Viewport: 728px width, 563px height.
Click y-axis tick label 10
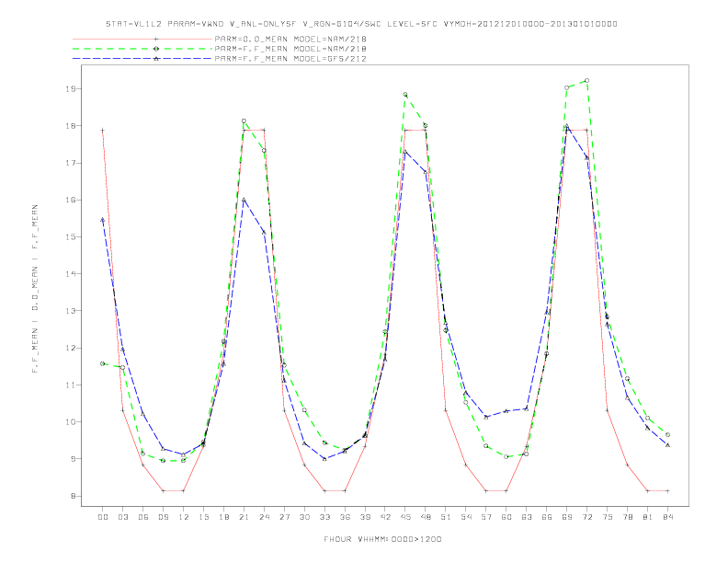[x=72, y=421]
